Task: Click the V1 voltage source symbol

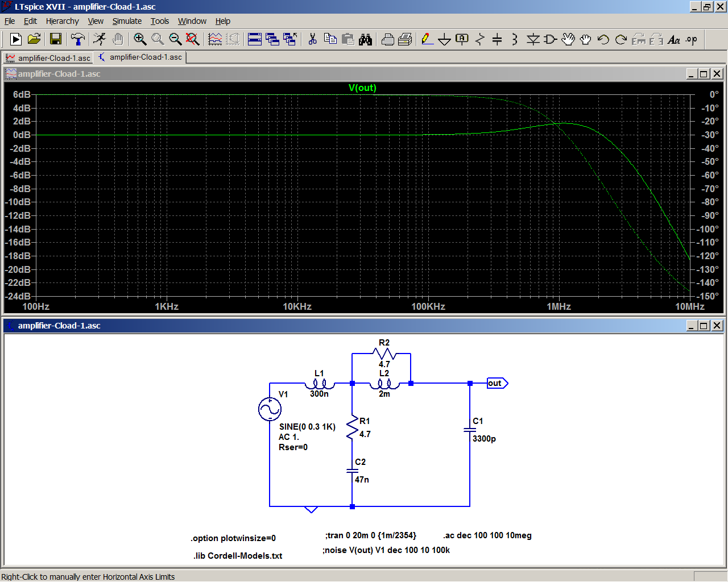Action: [270, 409]
